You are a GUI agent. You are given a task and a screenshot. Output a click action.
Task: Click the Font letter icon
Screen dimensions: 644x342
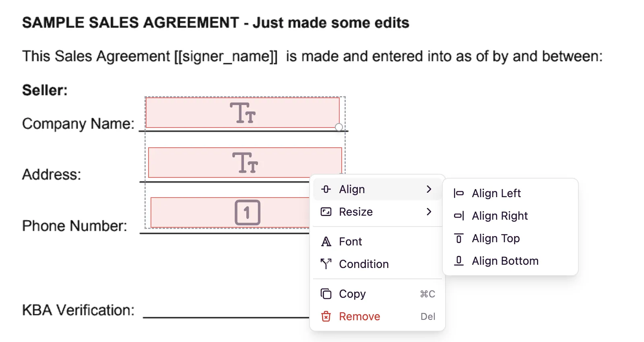[x=326, y=241]
